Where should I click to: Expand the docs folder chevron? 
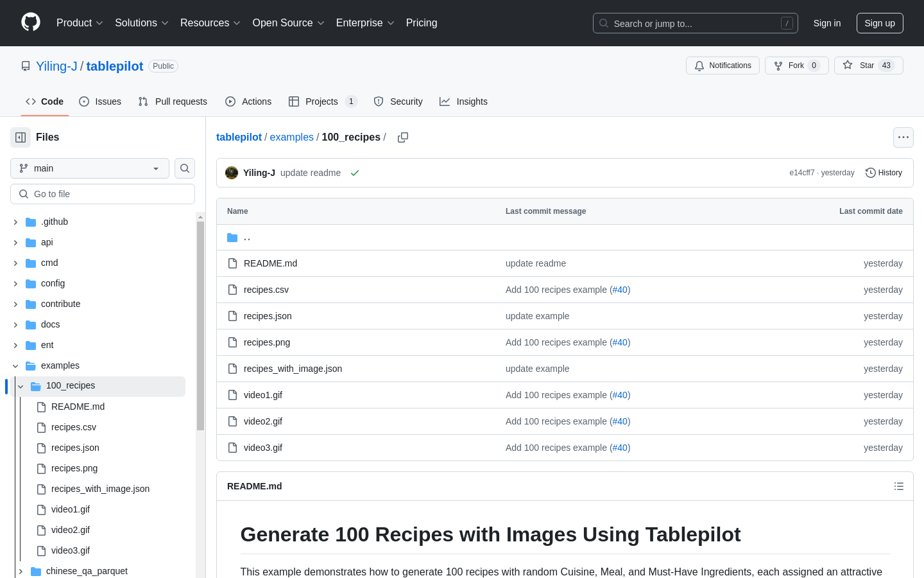[x=15, y=324]
